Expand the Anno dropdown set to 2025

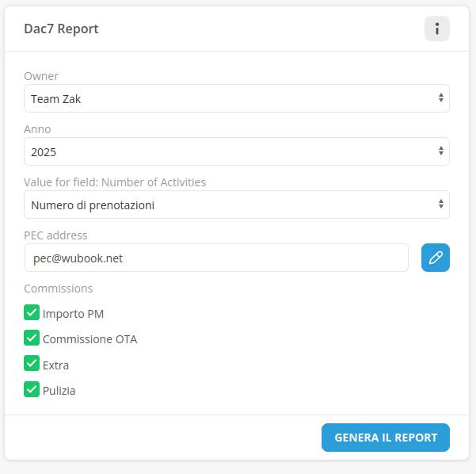[x=236, y=151]
